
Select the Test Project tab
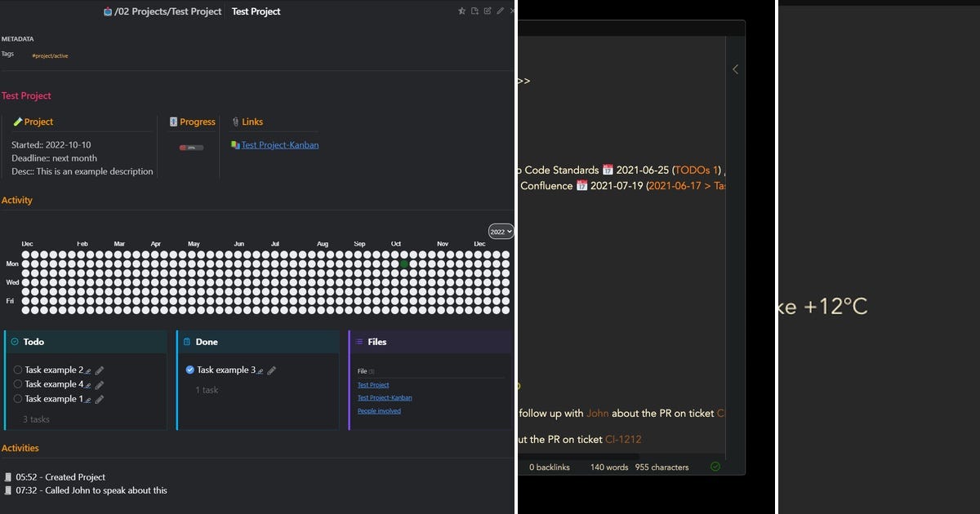point(256,11)
